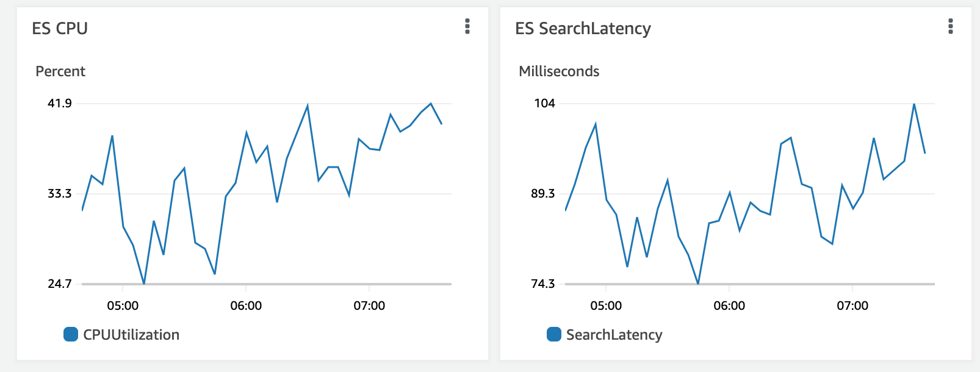Open the ES SearchLatency widget actions menu
This screenshot has width=980, height=372.
coord(950,26)
